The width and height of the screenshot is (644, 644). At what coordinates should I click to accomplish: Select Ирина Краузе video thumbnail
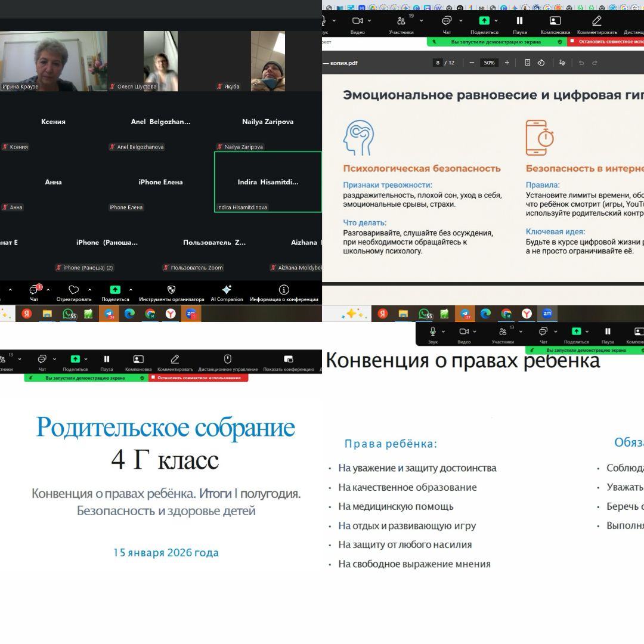click(54, 61)
